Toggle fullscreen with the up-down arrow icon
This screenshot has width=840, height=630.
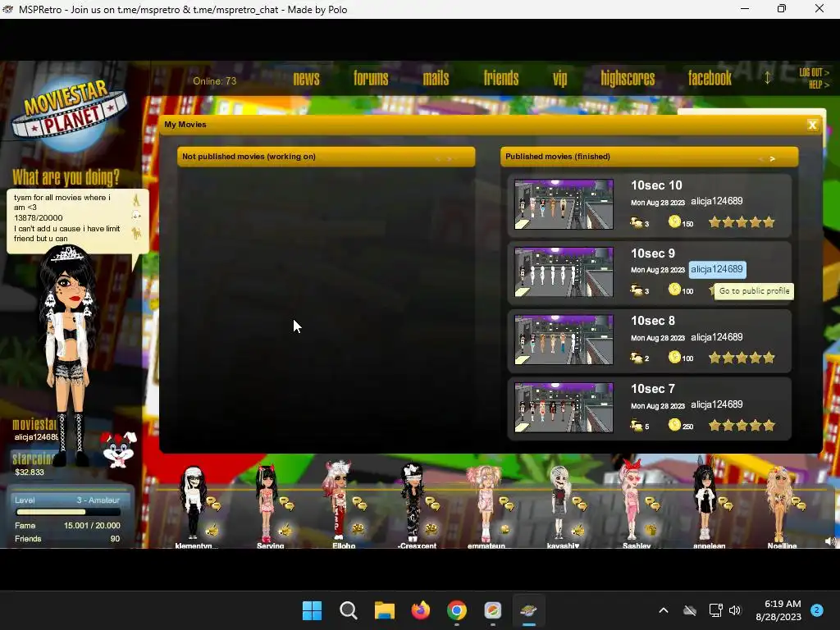coord(768,78)
